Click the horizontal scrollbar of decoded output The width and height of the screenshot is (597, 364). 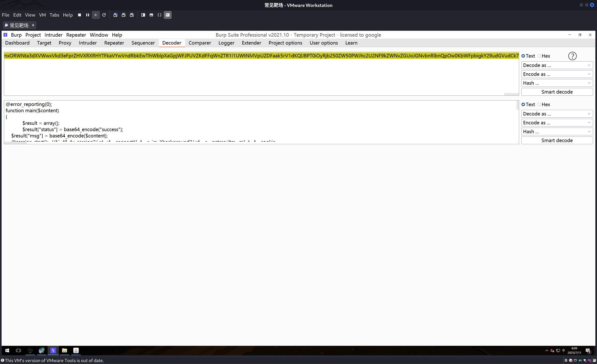coord(16,143)
